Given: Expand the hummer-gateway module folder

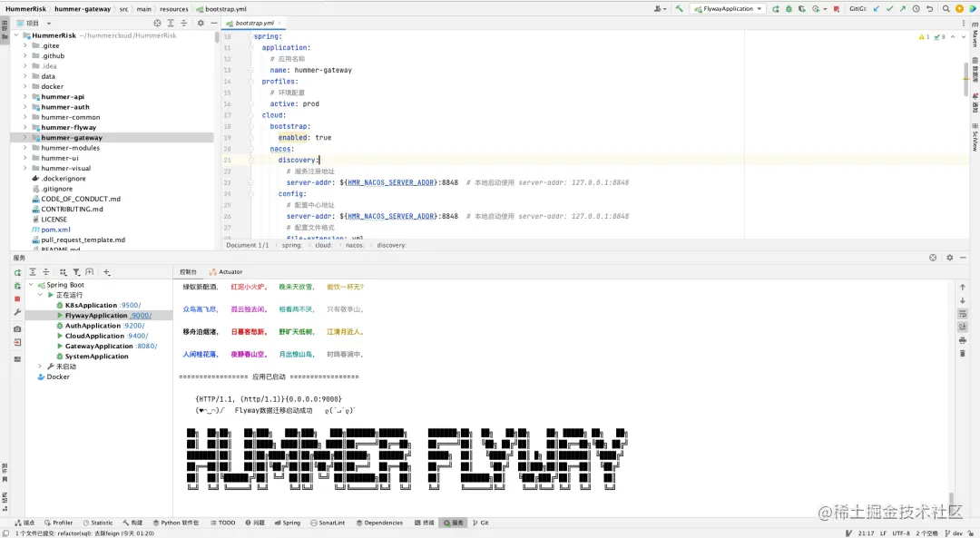Looking at the screenshot, I should (25, 138).
